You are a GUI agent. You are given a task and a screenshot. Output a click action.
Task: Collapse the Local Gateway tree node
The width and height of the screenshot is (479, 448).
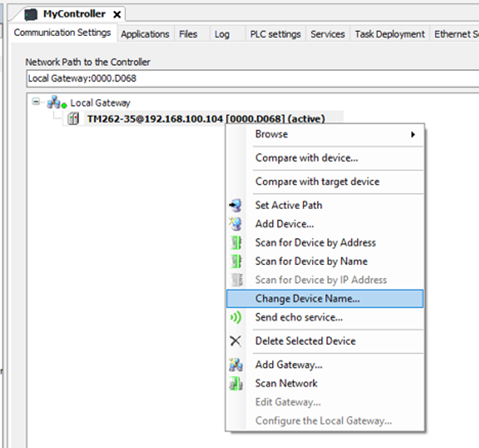[36, 102]
